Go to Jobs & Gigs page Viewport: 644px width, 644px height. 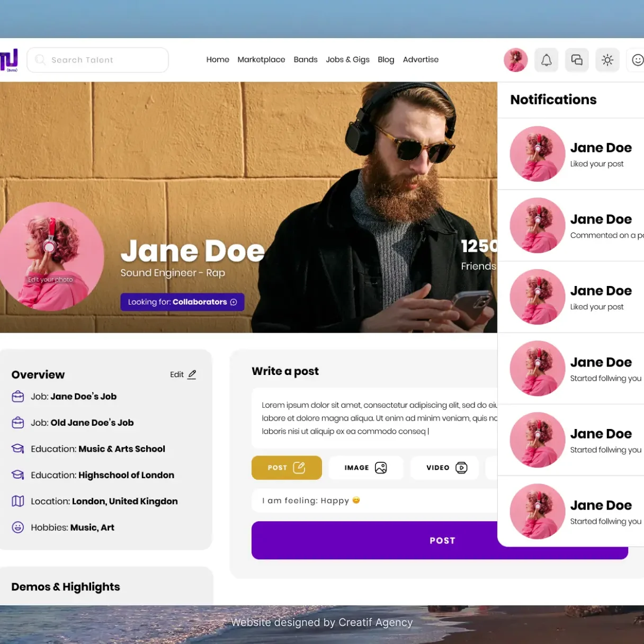pyautogui.click(x=347, y=60)
